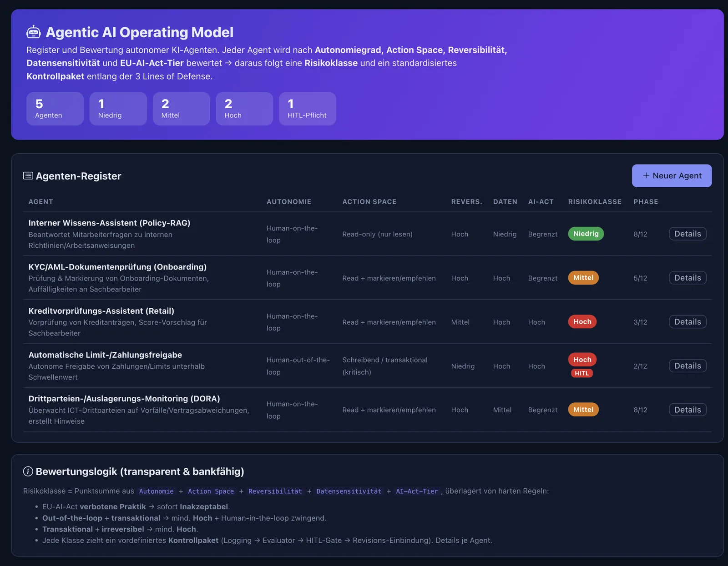728x566 pixels.
Task: Click Begrenzt AI-Act cell in KYC/AML row
Action: click(543, 278)
